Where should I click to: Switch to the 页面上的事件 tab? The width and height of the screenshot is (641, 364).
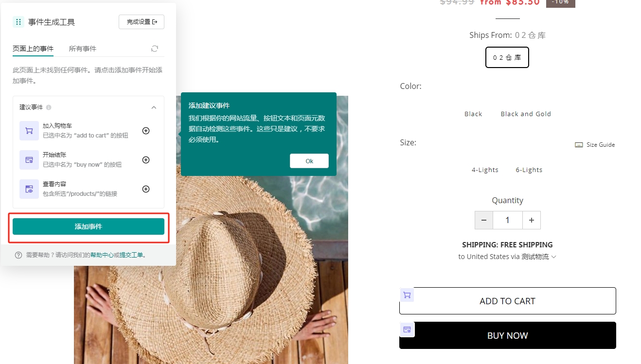tap(33, 49)
